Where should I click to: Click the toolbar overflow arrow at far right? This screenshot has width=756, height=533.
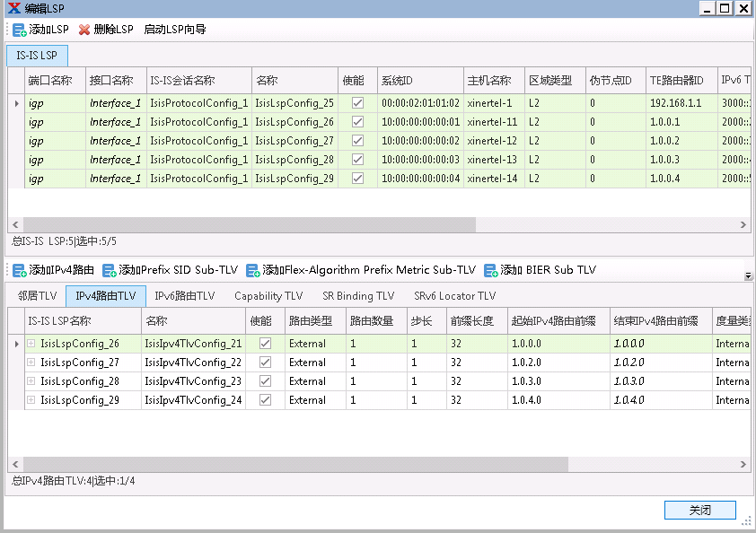tap(748, 276)
